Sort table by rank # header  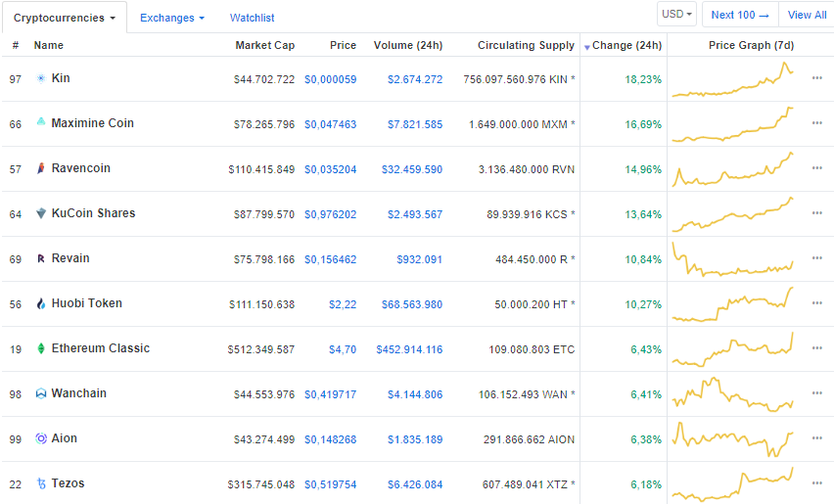(x=16, y=45)
